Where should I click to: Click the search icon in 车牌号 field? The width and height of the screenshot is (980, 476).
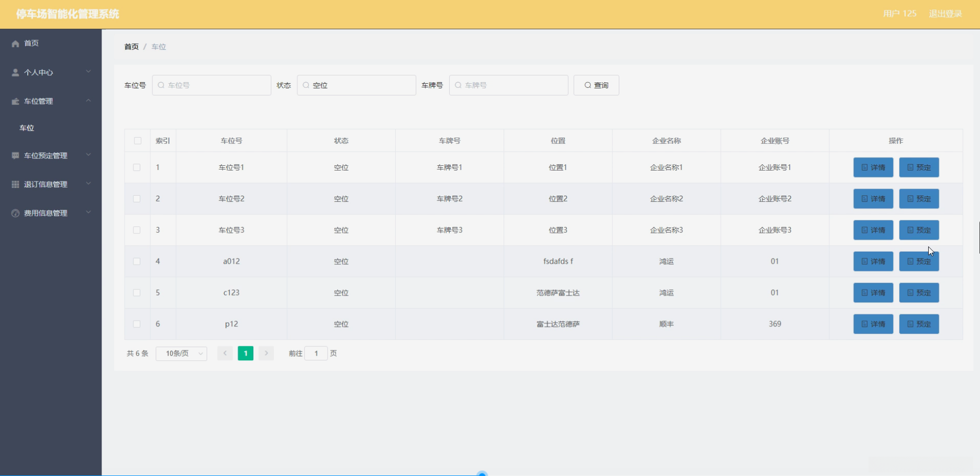pyautogui.click(x=459, y=85)
